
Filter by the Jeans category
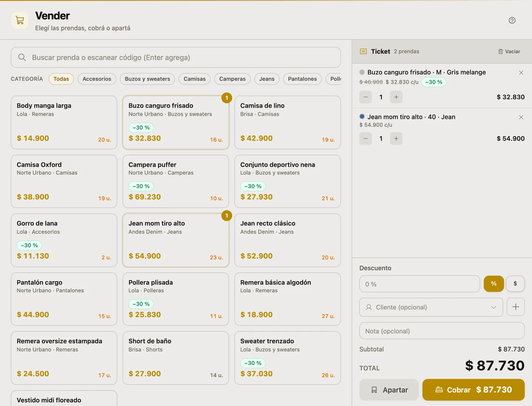[267, 79]
